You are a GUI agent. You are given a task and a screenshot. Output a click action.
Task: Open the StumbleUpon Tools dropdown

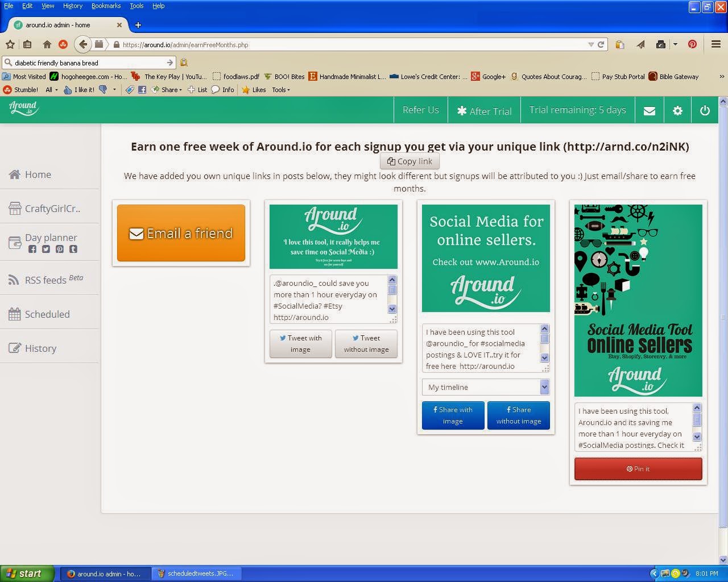(281, 89)
